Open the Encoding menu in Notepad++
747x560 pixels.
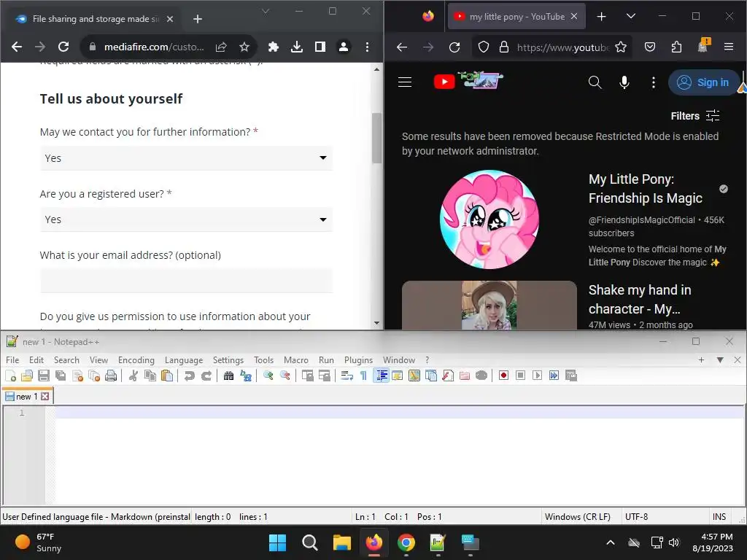tap(136, 360)
